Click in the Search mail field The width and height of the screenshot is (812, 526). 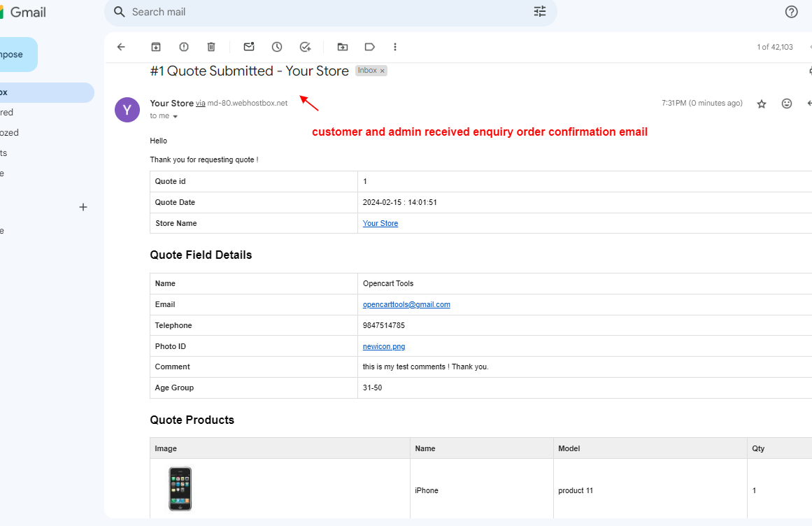click(315, 12)
